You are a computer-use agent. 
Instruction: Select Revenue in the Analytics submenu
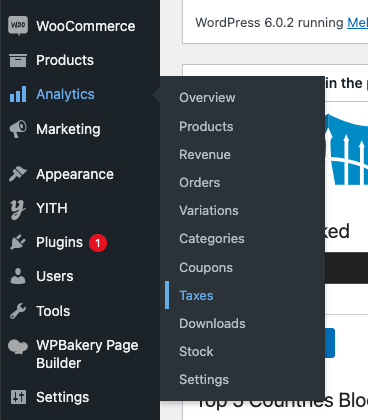[x=205, y=155]
